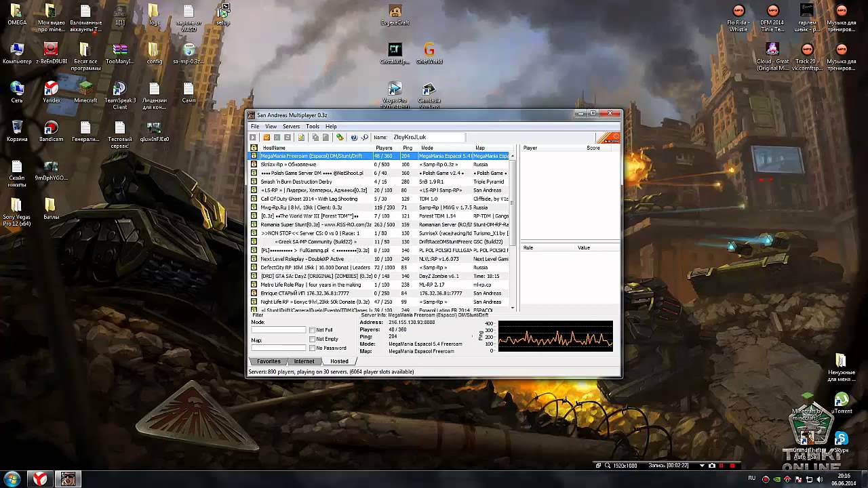
Task: Select the GreeWorld desktop shortcut
Action: [429, 53]
